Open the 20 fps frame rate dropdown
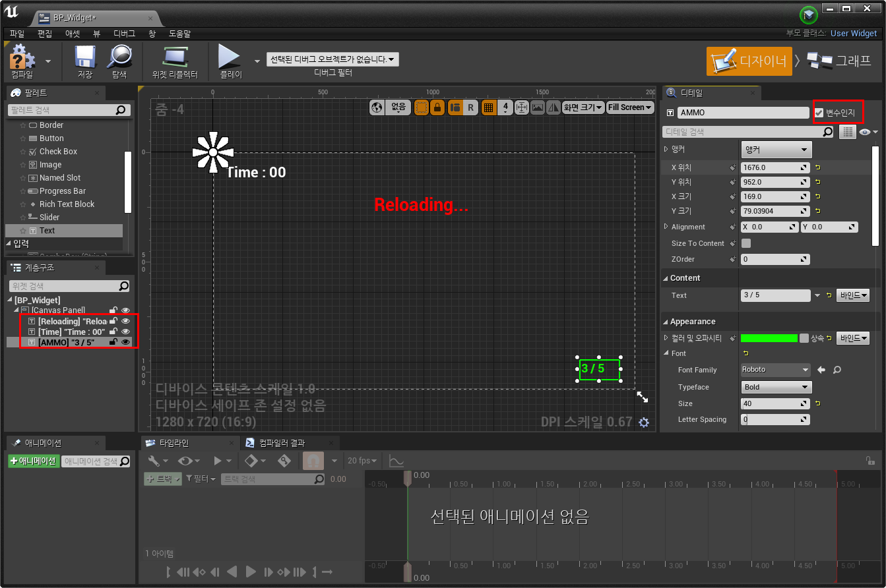This screenshot has height=588, width=886. 362,461
